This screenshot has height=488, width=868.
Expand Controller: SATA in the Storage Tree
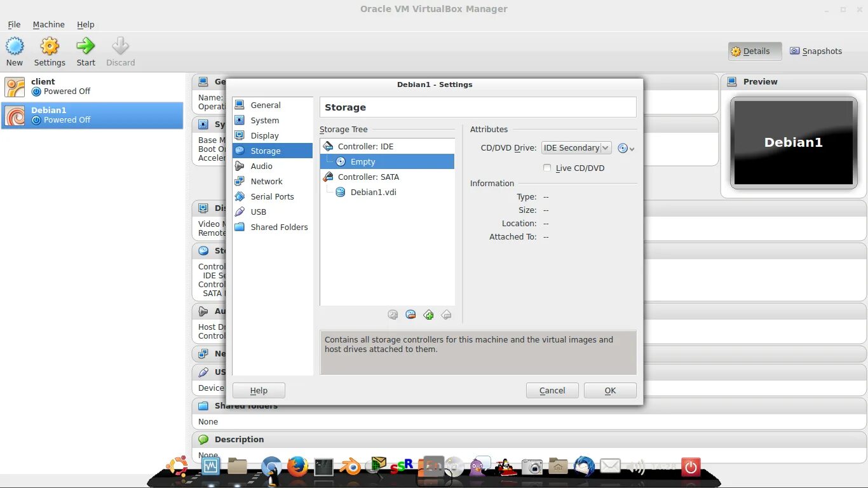[368, 177]
